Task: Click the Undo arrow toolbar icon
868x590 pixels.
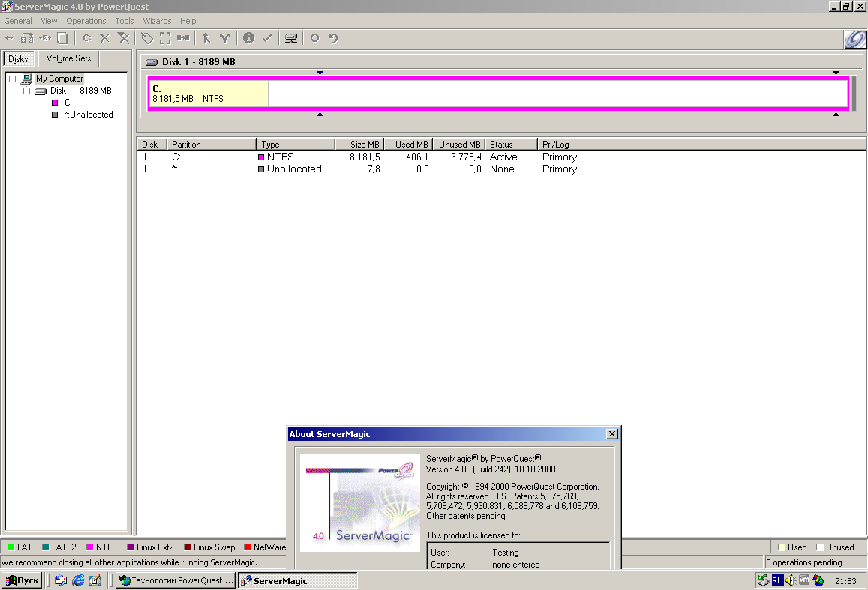Action: 334,38
